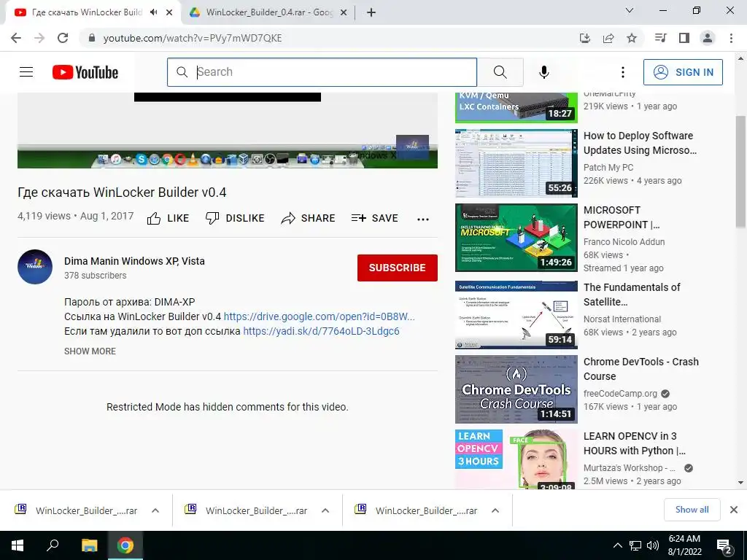The image size is (747, 560).
Task: Open a new browser tab
Action: [371, 12]
